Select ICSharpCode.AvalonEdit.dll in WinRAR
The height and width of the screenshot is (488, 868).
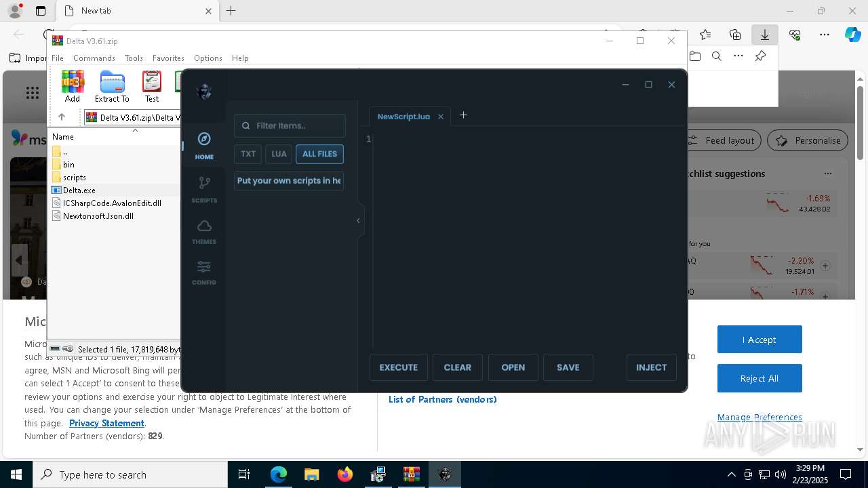pos(112,203)
